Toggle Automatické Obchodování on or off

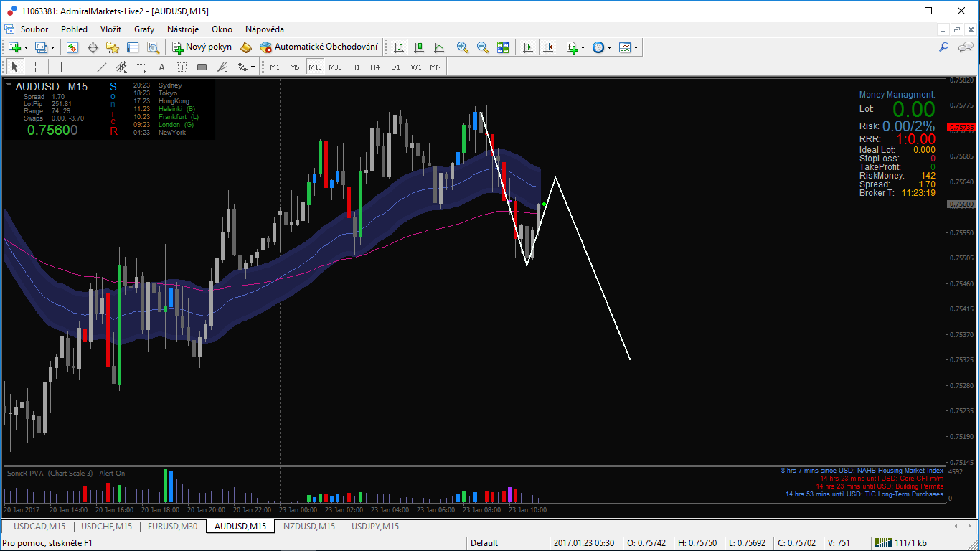(x=319, y=47)
